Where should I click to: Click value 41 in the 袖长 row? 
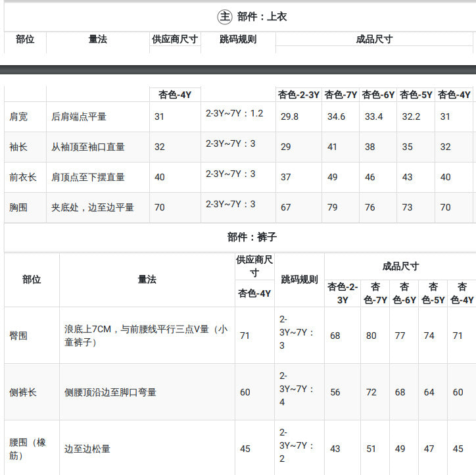click(x=332, y=147)
